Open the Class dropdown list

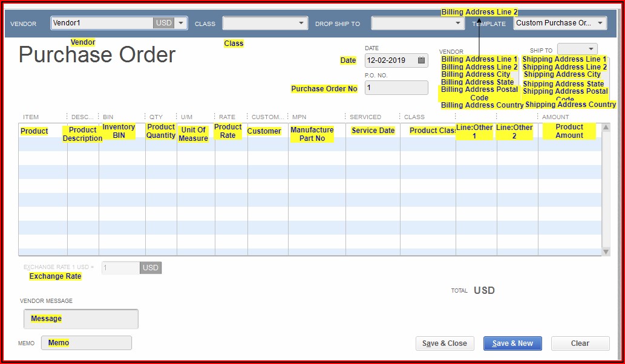click(303, 23)
